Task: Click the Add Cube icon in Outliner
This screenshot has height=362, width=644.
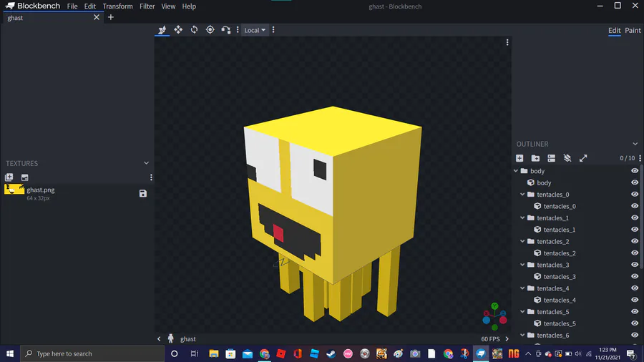Action: (x=519, y=158)
